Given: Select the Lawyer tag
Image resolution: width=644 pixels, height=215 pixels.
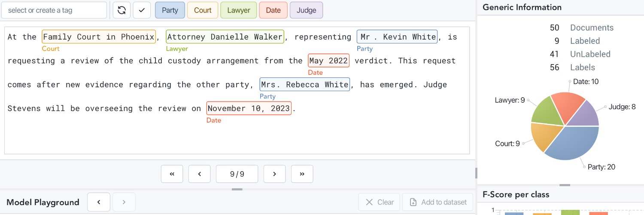Looking at the screenshot, I should 239,10.
